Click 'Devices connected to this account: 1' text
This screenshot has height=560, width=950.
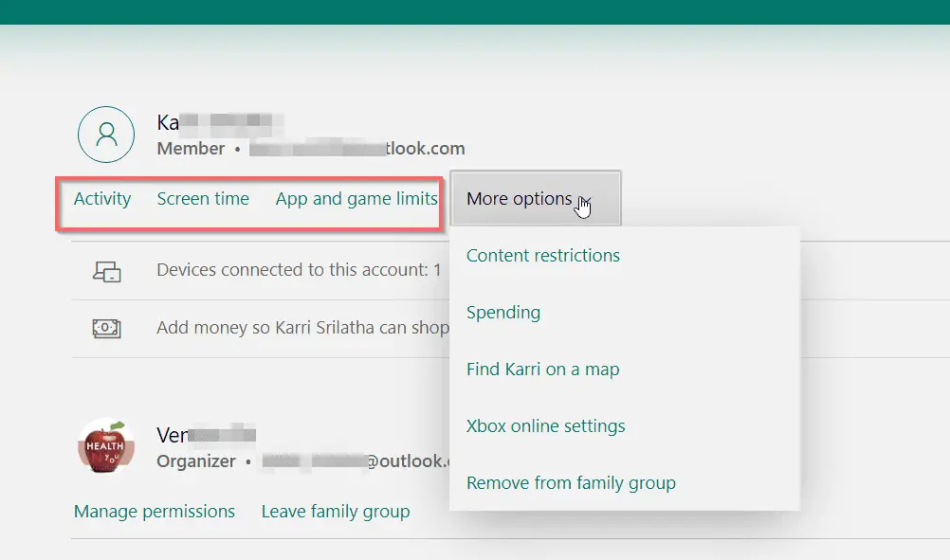tap(299, 270)
